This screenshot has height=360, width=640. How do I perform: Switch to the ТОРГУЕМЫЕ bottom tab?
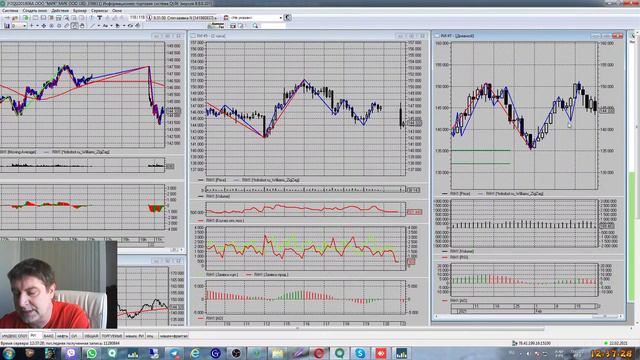112,336
